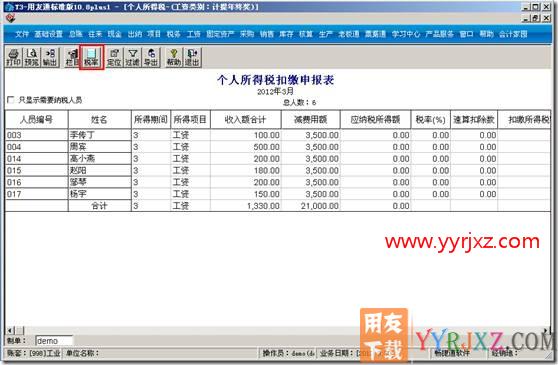This screenshot has width=558, height=365.
Task: Open the 税率 (Tax rate) toolbar icon
Action: pyautogui.click(x=91, y=57)
